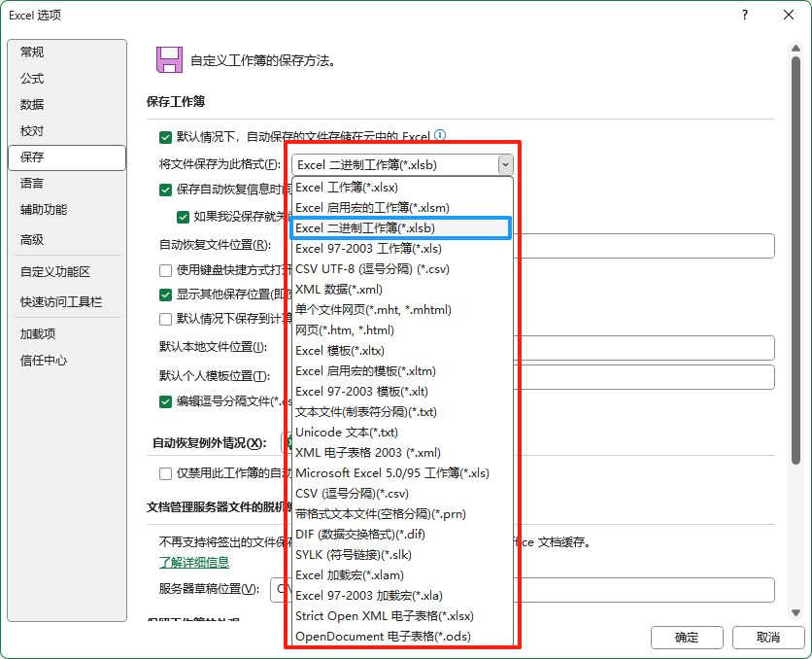The height and width of the screenshot is (659, 812).
Task: Select Microsoft Excel 5.0/95 工作簿(*.xls)
Action: click(x=402, y=473)
